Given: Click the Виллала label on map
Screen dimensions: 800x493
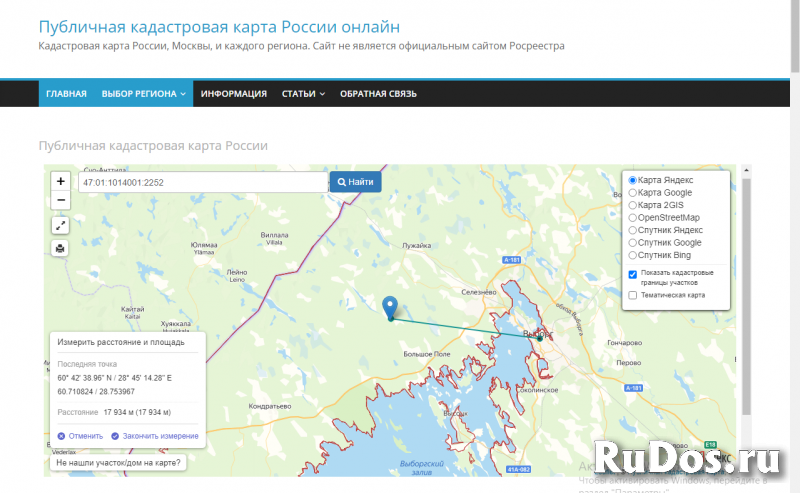Looking at the screenshot, I should (274, 235).
